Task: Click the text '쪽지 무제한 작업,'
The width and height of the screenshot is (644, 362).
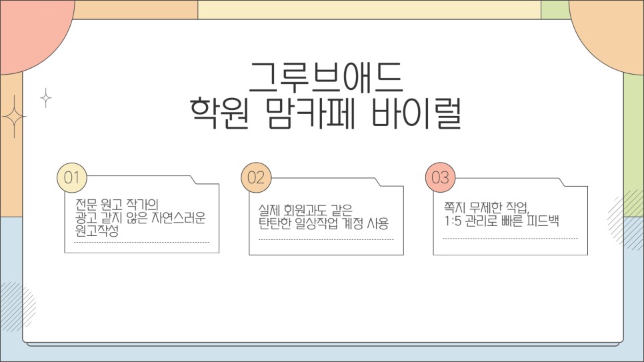Action: 486,207
